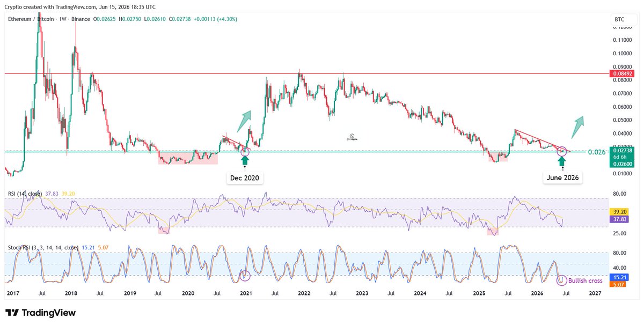The height and width of the screenshot is (326, 644).
Task: Click the red 0.08492 horizontal resistance line
Action: pos(307,73)
